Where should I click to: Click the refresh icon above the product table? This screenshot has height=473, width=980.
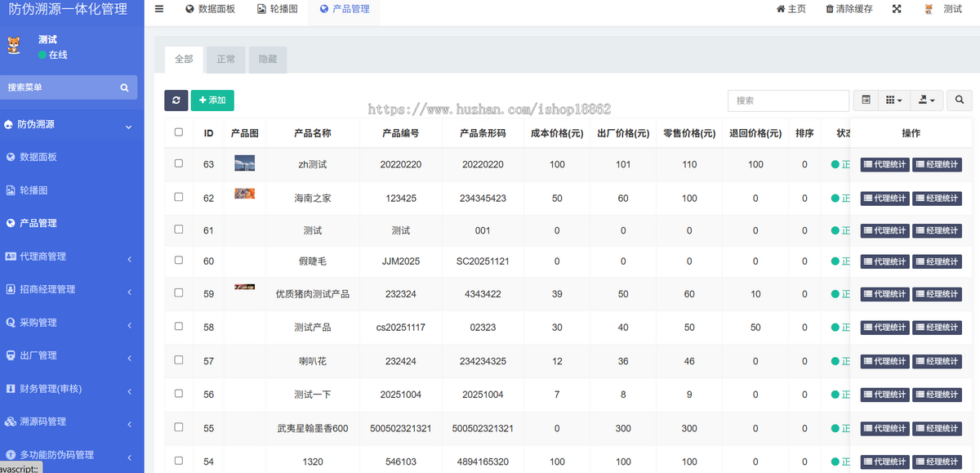(x=176, y=100)
